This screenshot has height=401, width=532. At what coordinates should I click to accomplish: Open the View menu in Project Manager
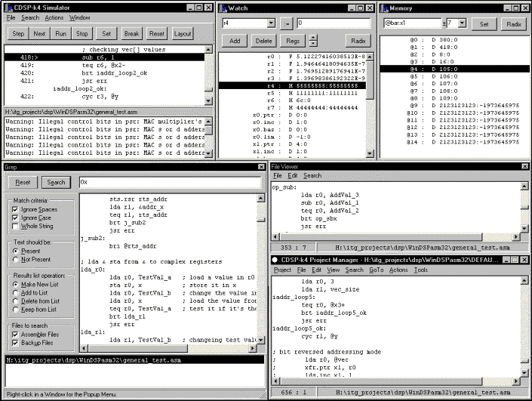click(334, 270)
